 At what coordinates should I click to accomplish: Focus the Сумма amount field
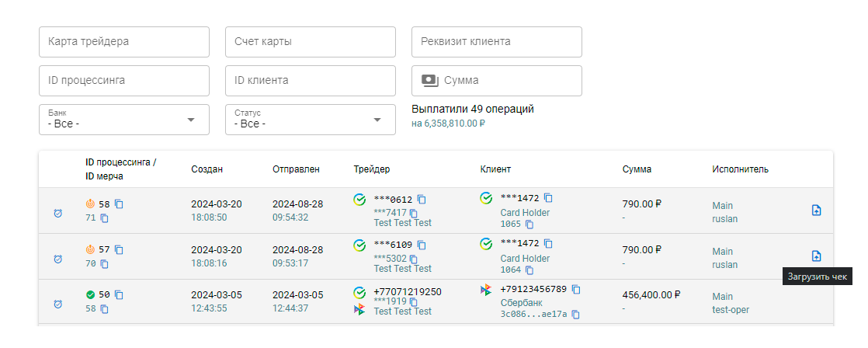tap(509, 81)
